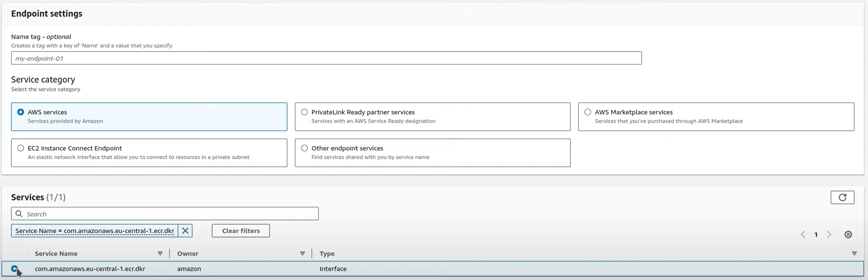868x280 pixels.
Task: Select the ecr.dkr service row radio
Action: coord(14,269)
